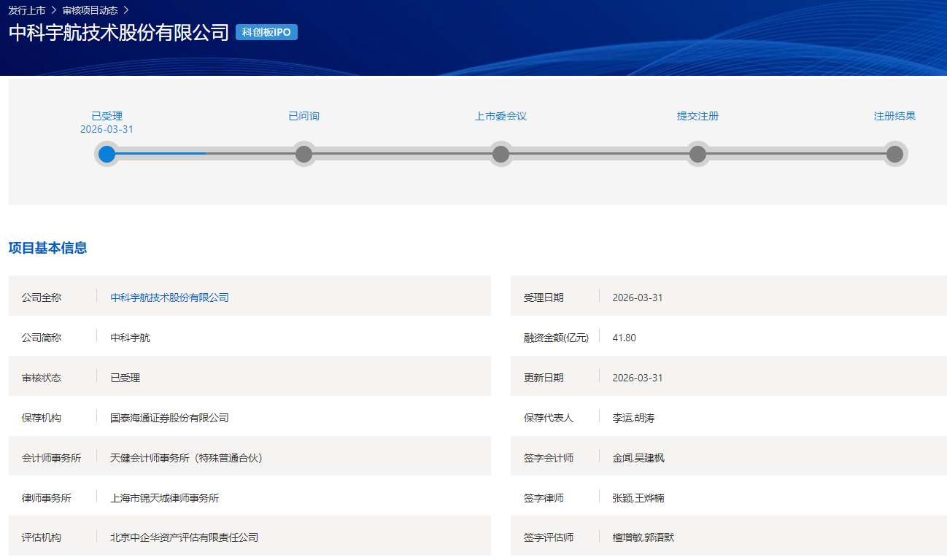Click the 项目基本信息 section heading
This screenshot has height=560, width=947.
(47, 248)
